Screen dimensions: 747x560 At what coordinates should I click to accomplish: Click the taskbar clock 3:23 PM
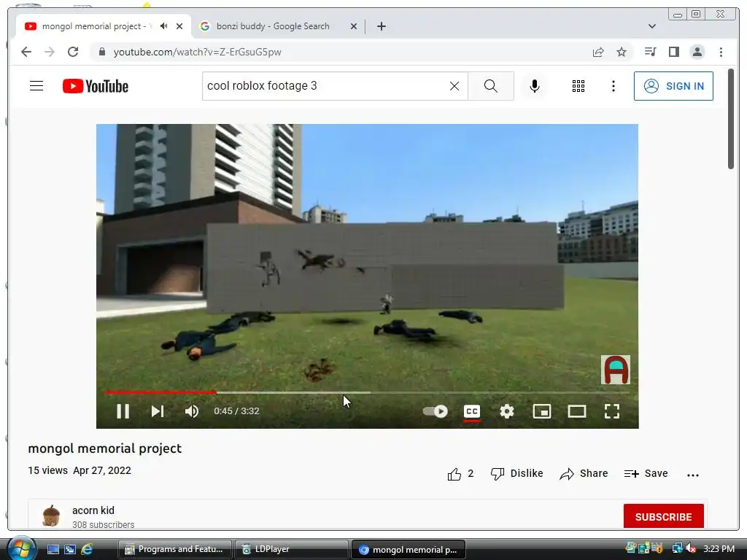tap(719, 549)
